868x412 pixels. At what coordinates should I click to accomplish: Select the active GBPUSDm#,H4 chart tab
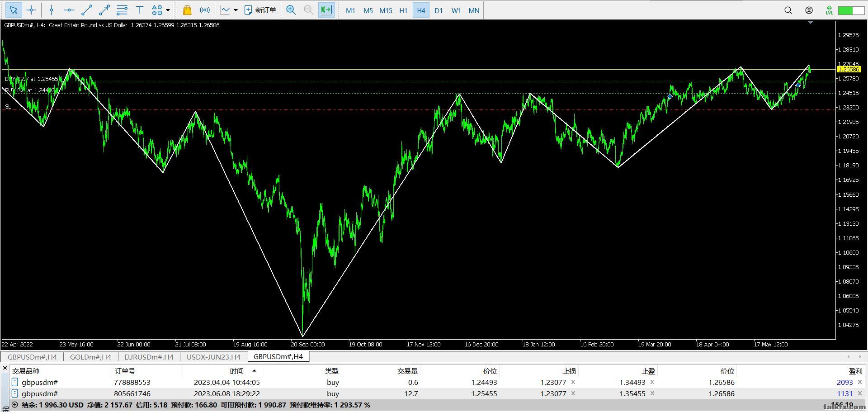click(x=278, y=356)
